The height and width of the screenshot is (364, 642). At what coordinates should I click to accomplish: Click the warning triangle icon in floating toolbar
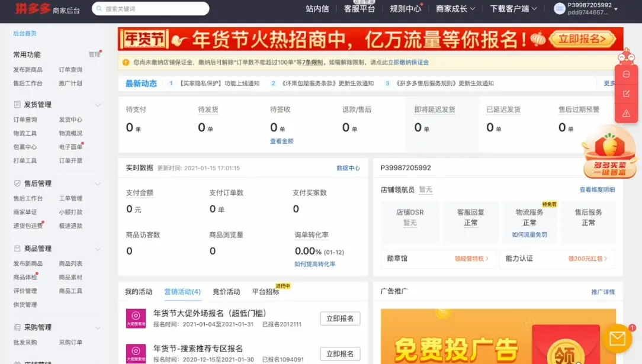tap(626, 113)
